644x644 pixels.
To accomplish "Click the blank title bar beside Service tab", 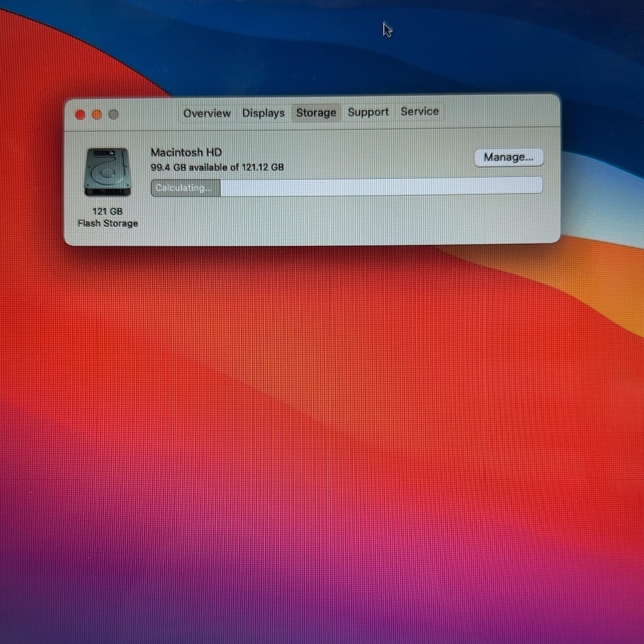I will [498, 112].
